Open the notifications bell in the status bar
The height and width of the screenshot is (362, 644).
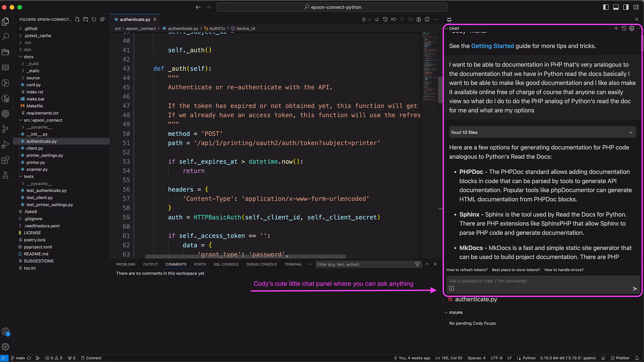[637, 358]
